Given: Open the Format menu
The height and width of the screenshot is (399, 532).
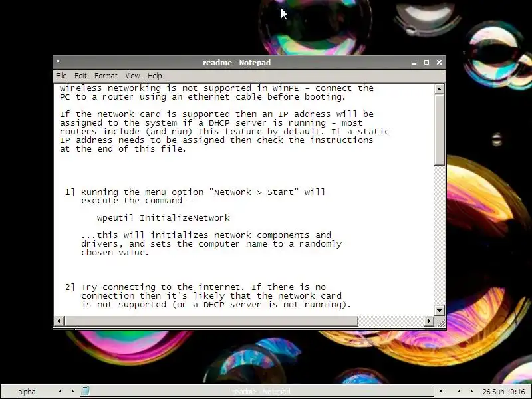Looking at the screenshot, I should (106, 76).
